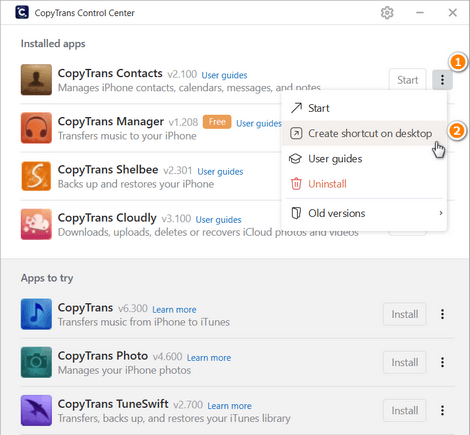470x435 pixels.
Task: Choose Create shortcut on desktop
Action: [x=364, y=133]
